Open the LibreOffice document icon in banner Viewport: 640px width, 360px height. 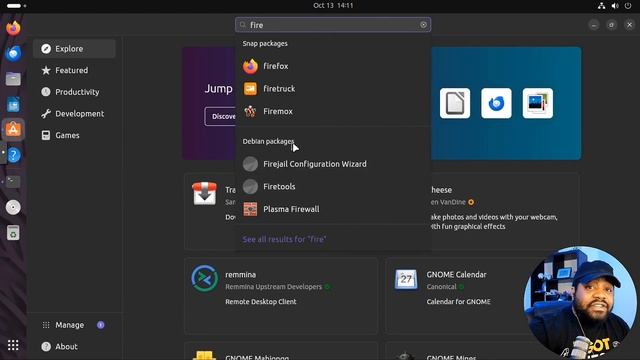click(455, 103)
